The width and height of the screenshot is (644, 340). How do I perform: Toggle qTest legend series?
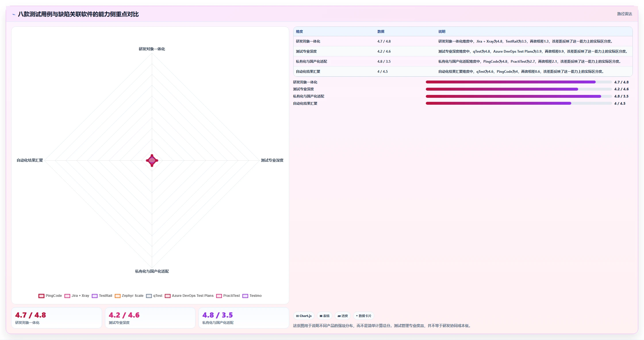pos(154,296)
